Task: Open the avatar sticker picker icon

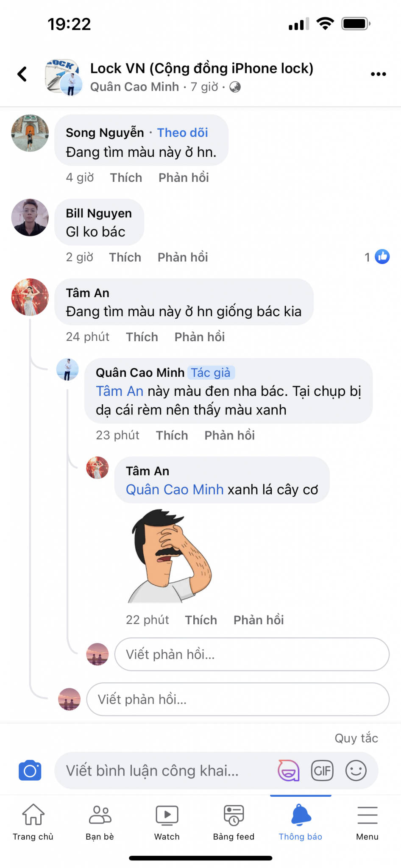Action: (x=288, y=771)
